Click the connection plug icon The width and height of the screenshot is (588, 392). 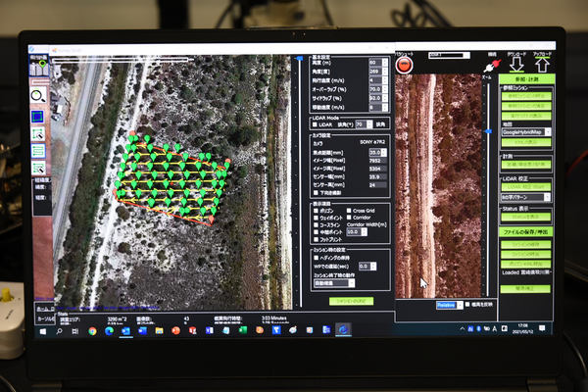click(492, 66)
